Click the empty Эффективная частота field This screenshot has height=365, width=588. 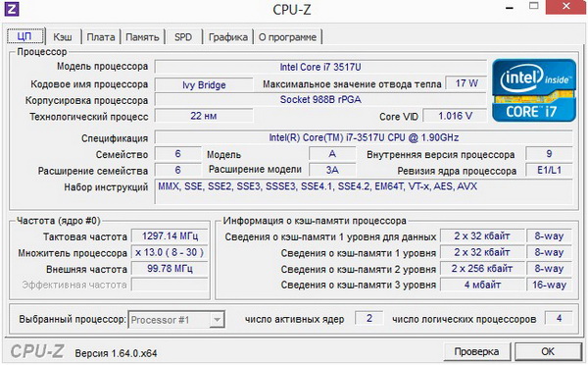tap(170, 285)
